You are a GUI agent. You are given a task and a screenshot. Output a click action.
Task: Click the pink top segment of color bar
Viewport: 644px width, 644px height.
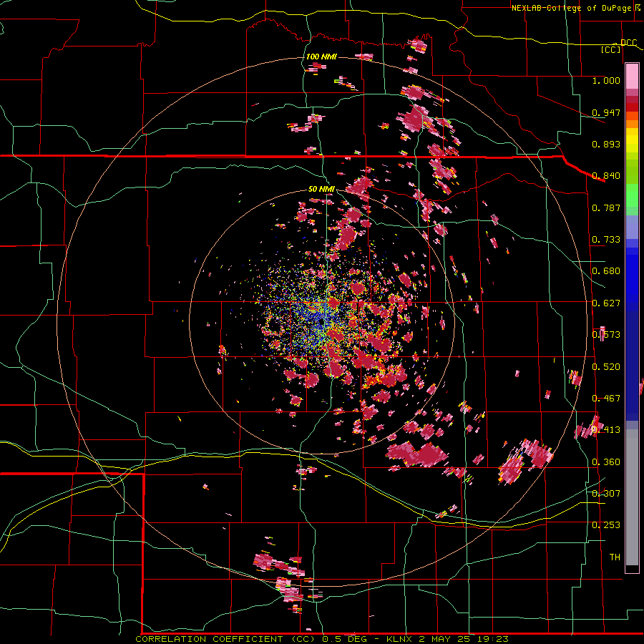pos(632,77)
